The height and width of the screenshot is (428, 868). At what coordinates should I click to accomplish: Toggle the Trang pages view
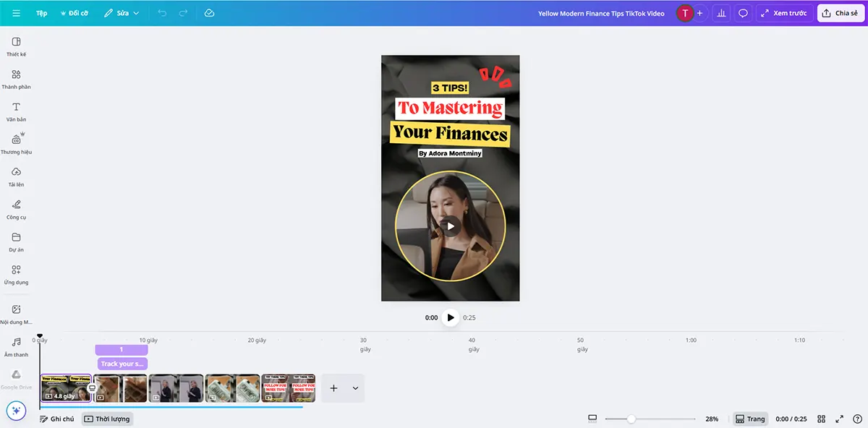(x=750, y=419)
